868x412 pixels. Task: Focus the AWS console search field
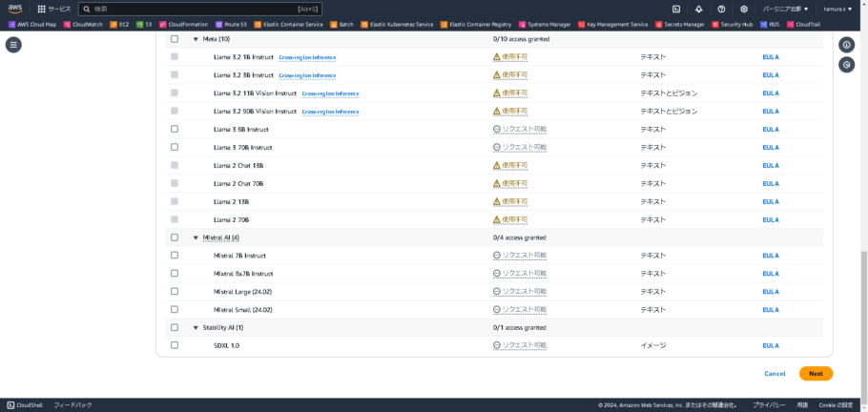[x=200, y=9]
